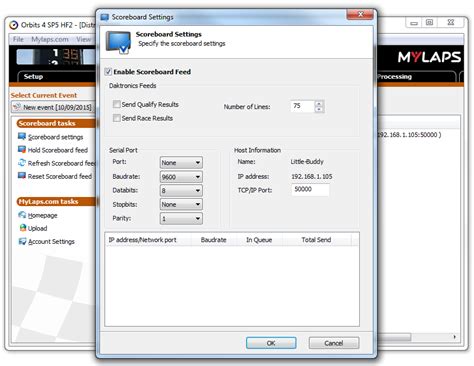Click the Upload icon in sidebar

[x=23, y=228]
